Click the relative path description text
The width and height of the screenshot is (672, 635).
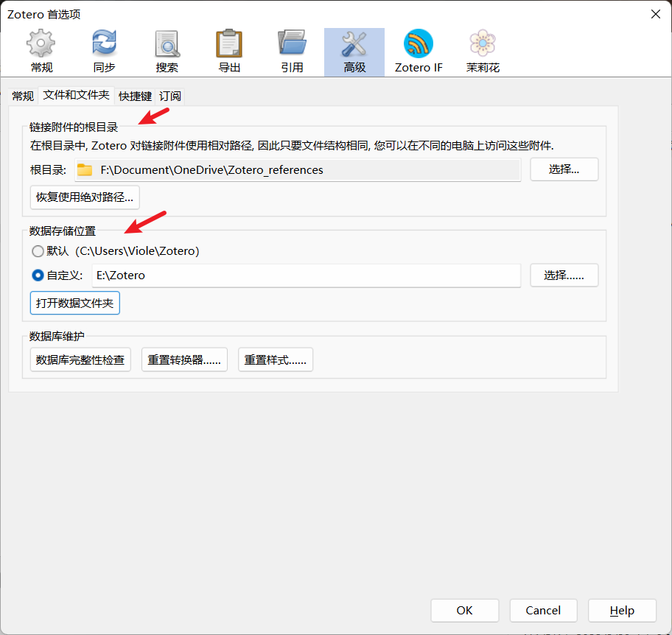coord(292,146)
